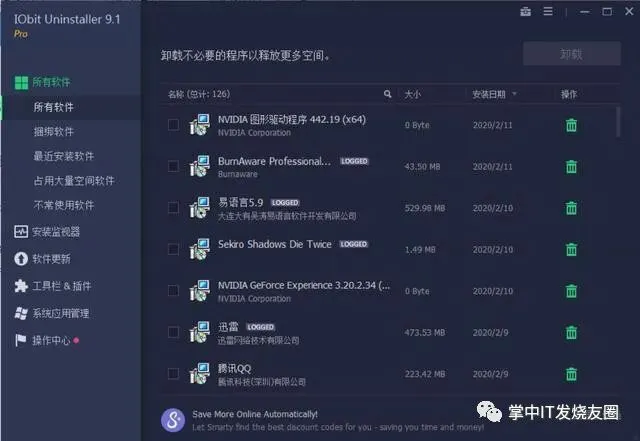Tick the checkbox for BurnAware Professional
Viewport: 640px width, 441px height.
tap(173, 166)
